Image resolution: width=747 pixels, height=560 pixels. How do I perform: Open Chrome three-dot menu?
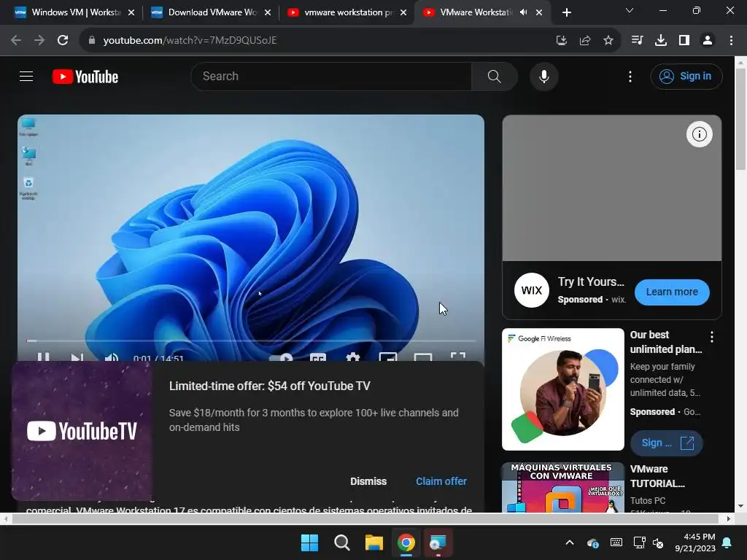pos(731,40)
